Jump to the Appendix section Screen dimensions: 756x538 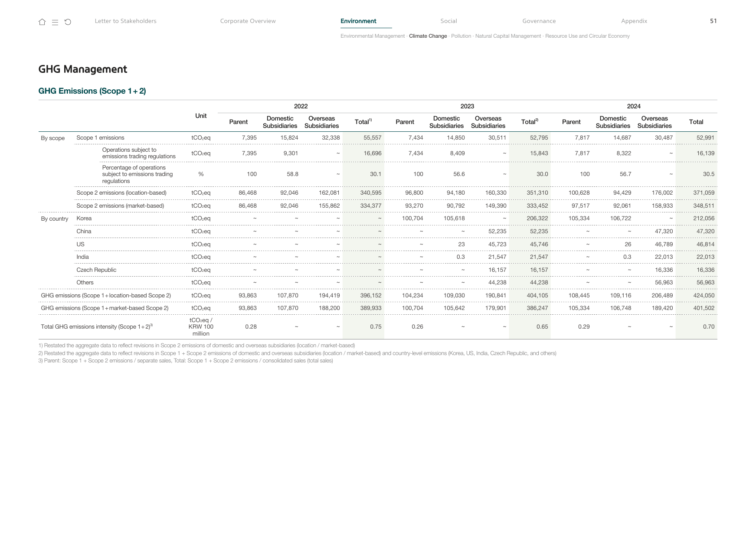click(x=634, y=21)
